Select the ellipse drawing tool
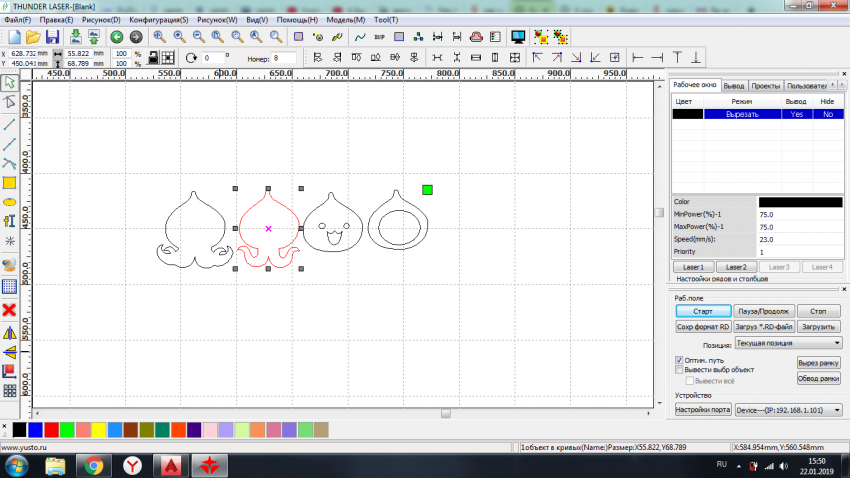The image size is (850, 478). point(10,202)
